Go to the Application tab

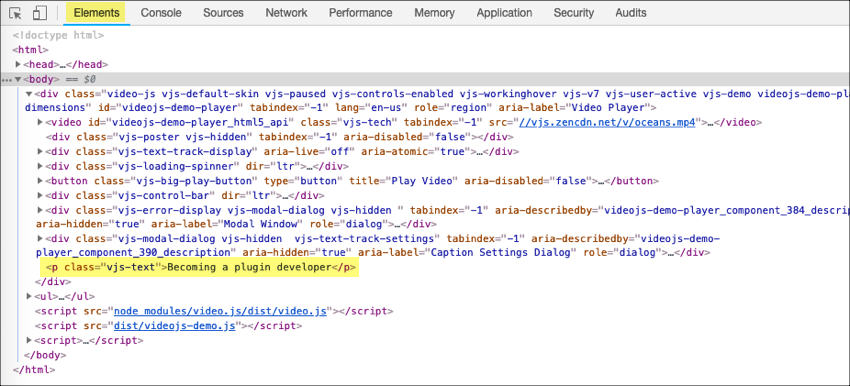click(504, 12)
